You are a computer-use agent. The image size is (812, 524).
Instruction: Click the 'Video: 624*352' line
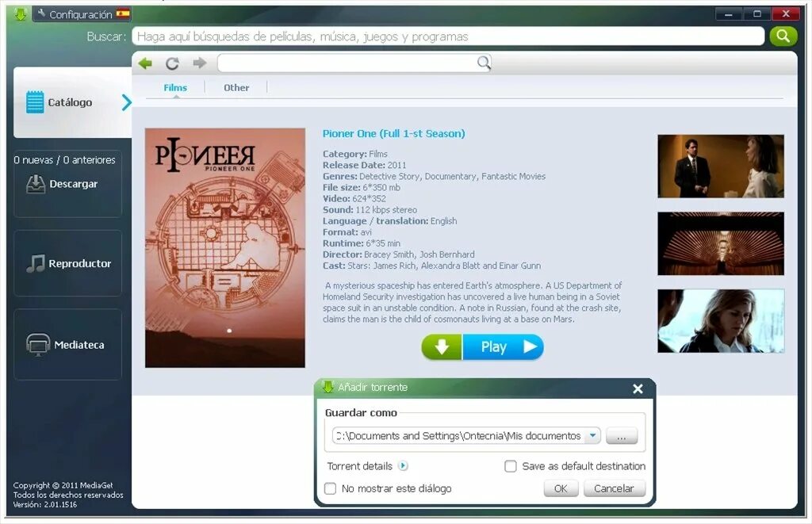(354, 198)
